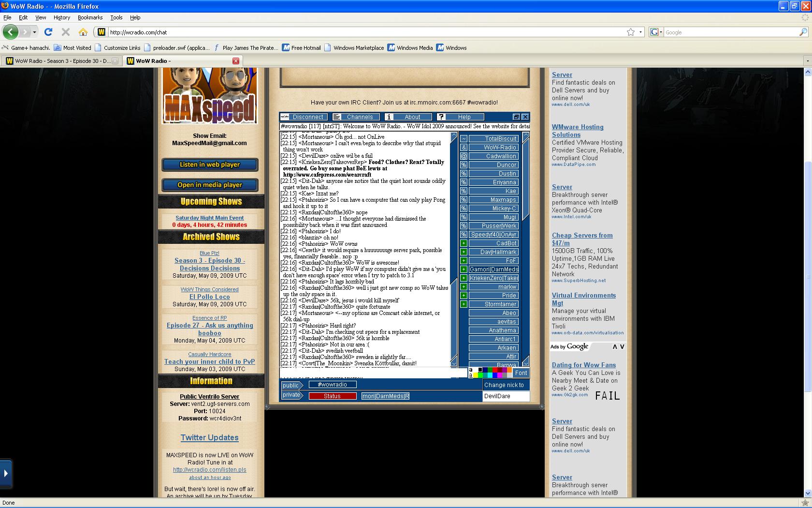The height and width of the screenshot is (508, 812).
Task: Click the @ operator icon beside Cadwallion
Action: [x=464, y=156]
